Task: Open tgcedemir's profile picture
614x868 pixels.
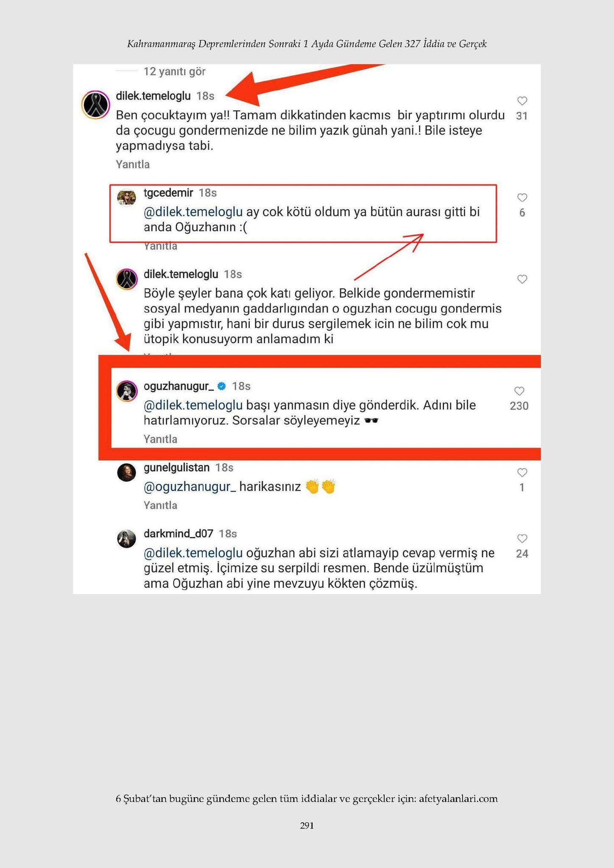Action: (126, 198)
